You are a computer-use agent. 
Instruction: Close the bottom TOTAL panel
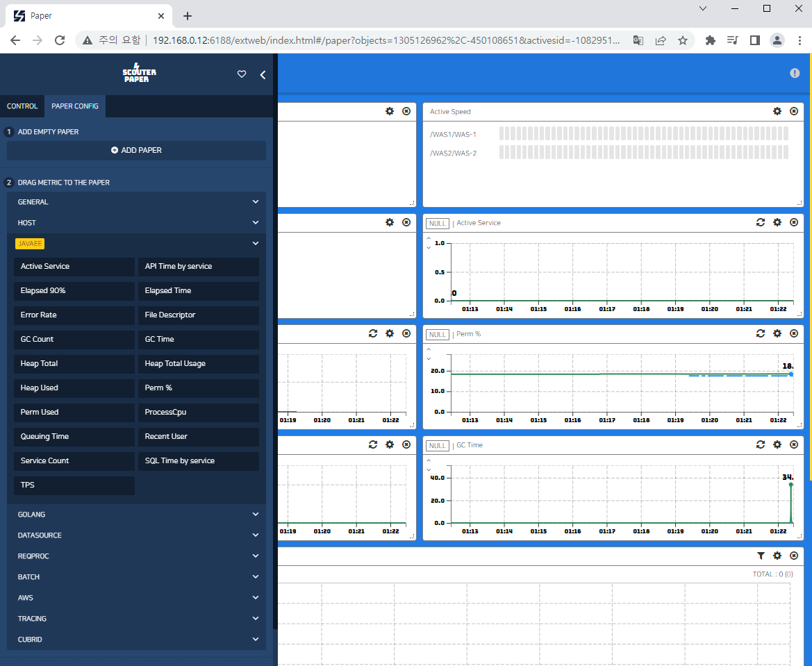(794, 556)
